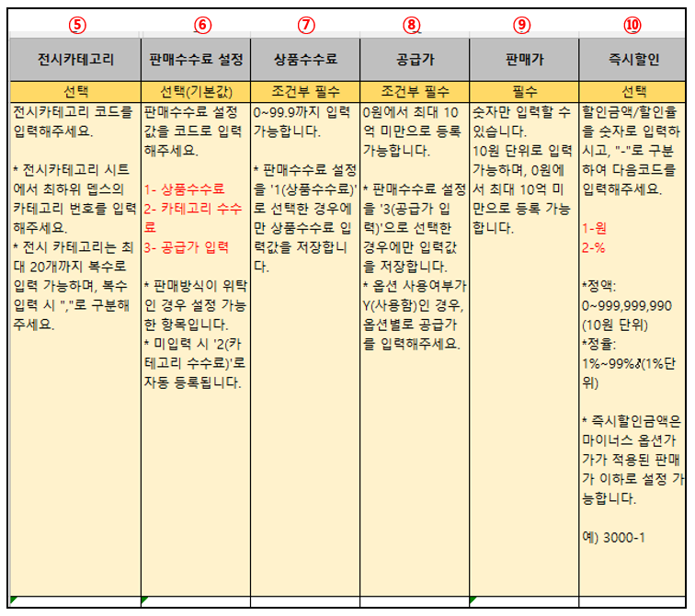Select the 판매가 header cell
This screenshot has width=695, height=616.
click(x=523, y=60)
